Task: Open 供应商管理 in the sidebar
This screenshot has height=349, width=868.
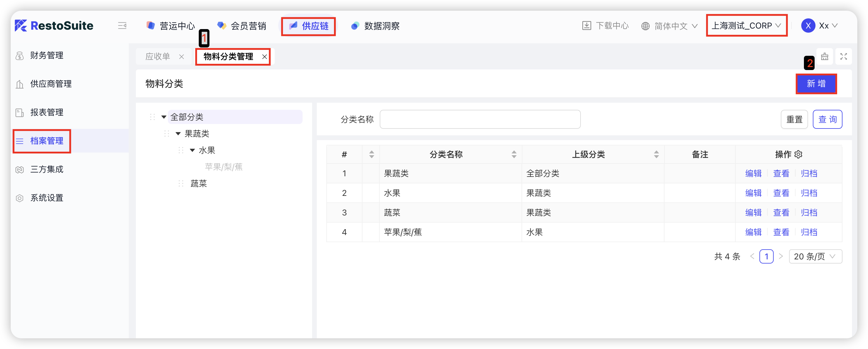Action: click(x=50, y=84)
